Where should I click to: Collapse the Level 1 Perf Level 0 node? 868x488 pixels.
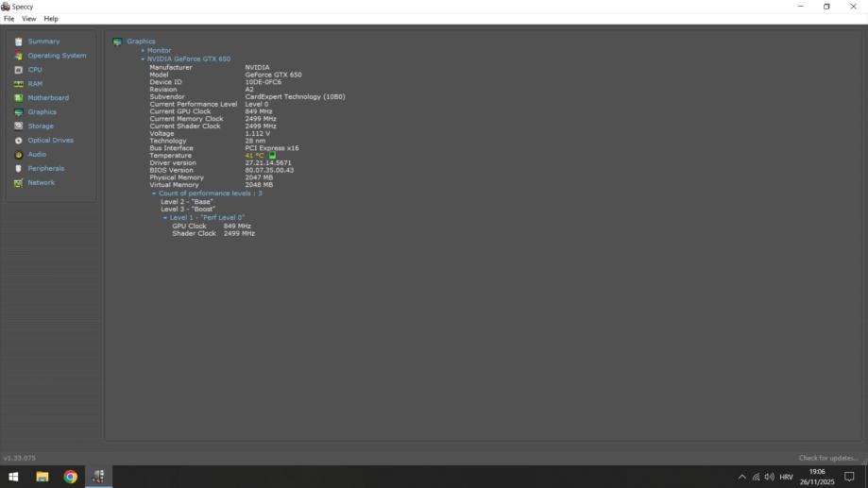tap(165, 218)
